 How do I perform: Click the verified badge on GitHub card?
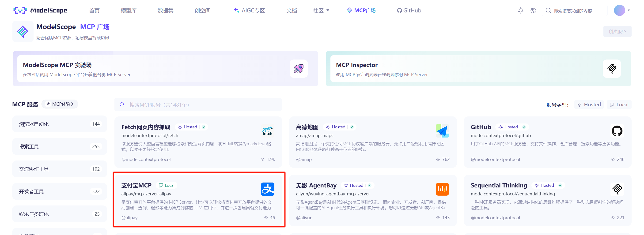pyautogui.click(x=524, y=127)
